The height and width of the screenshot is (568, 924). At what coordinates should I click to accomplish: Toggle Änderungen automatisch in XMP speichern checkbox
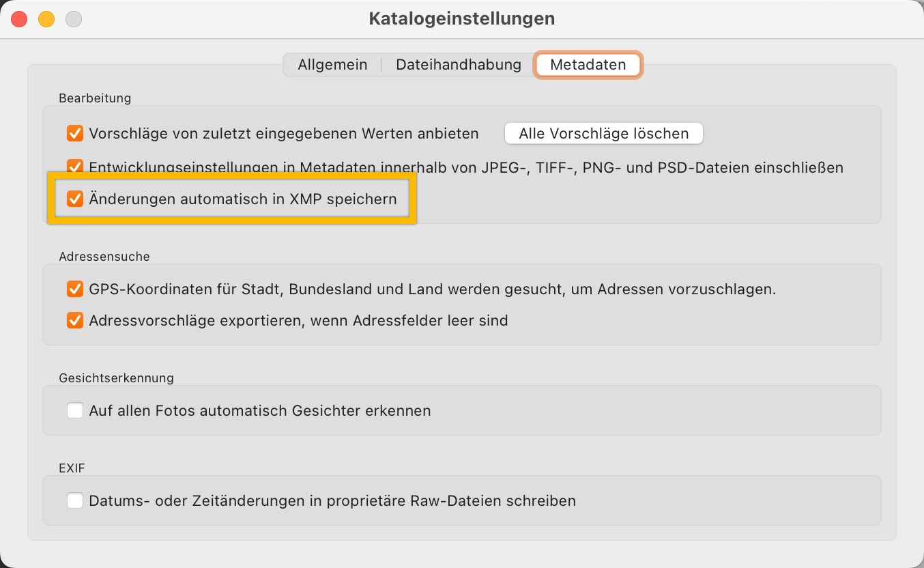click(x=75, y=199)
